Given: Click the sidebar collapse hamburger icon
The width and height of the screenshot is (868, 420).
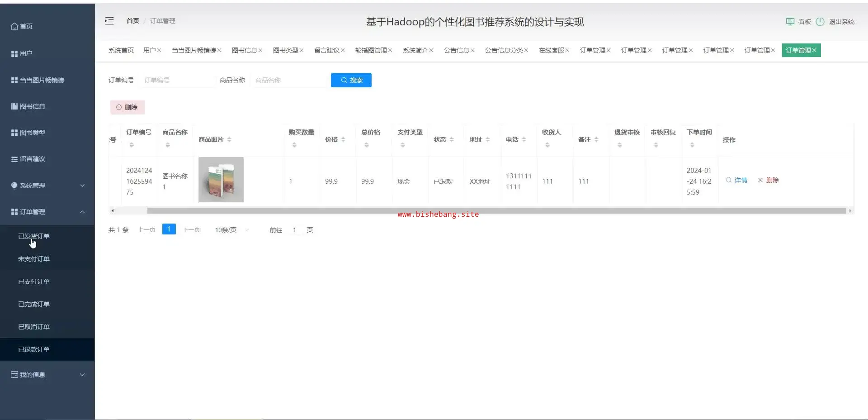Looking at the screenshot, I should 109,21.
